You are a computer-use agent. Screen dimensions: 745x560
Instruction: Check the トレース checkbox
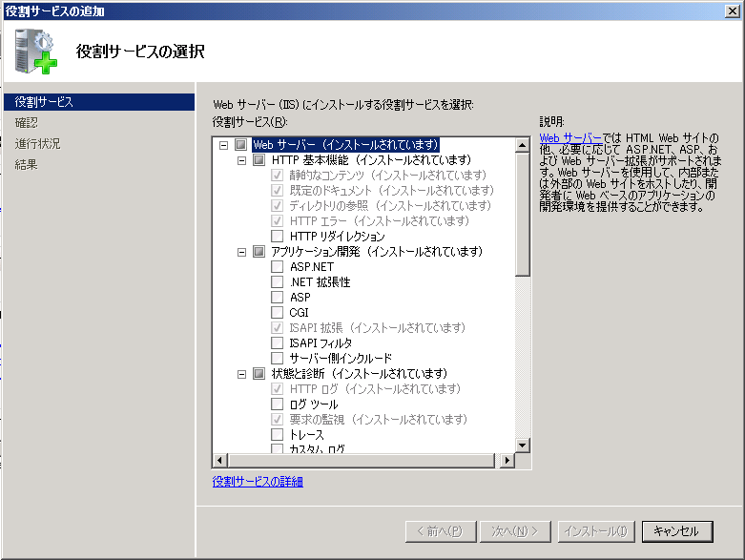pos(277,434)
